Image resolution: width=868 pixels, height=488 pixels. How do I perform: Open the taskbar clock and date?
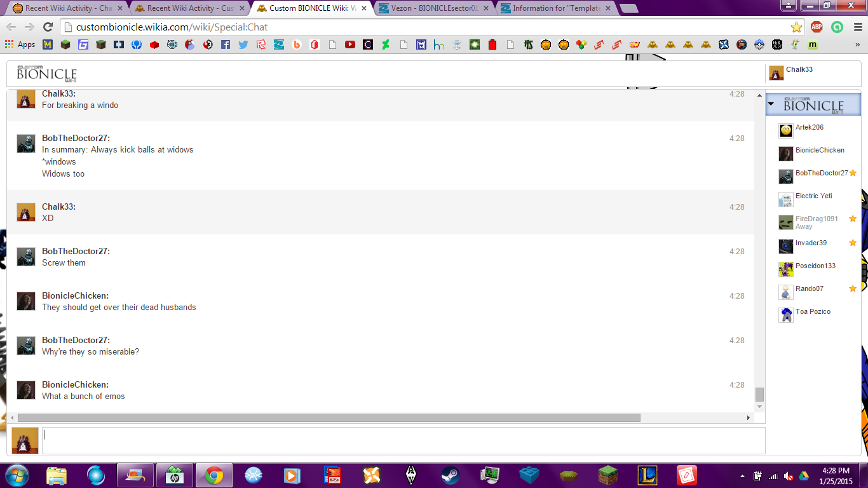834,475
